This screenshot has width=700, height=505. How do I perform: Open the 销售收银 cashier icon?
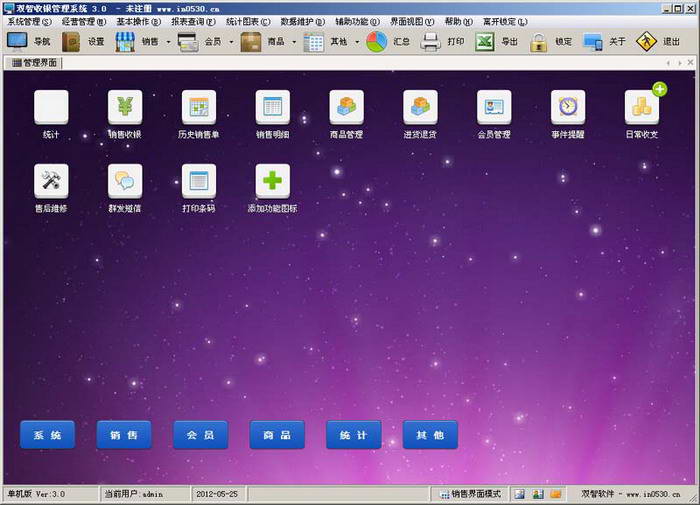(125, 107)
